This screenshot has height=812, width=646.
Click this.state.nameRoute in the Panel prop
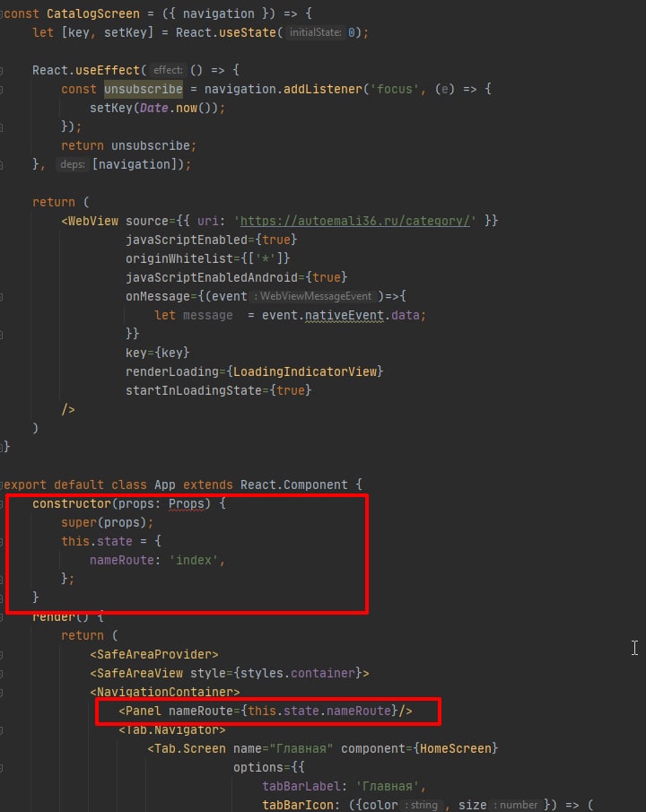click(x=319, y=711)
